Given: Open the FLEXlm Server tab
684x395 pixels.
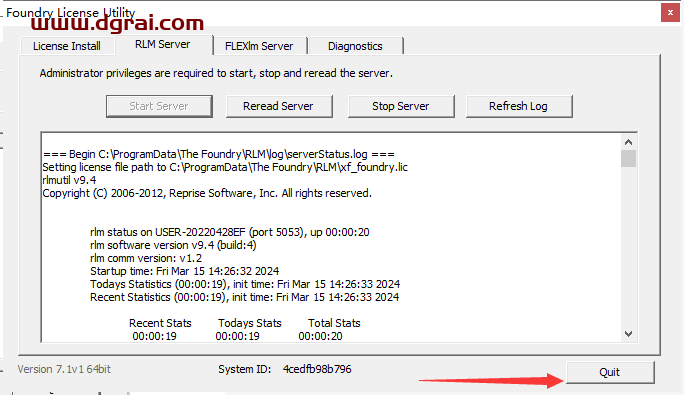Looking at the screenshot, I should click(x=259, y=46).
